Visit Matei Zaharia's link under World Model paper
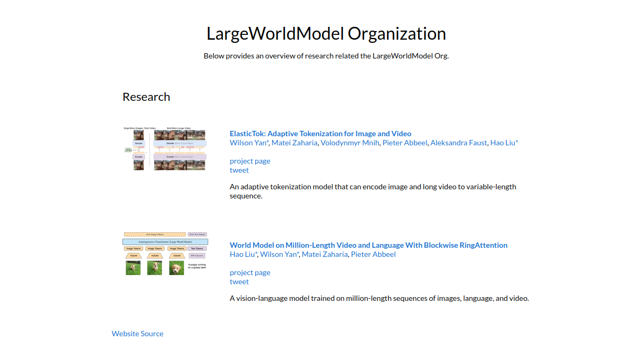The image size is (644, 362). [325, 254]
